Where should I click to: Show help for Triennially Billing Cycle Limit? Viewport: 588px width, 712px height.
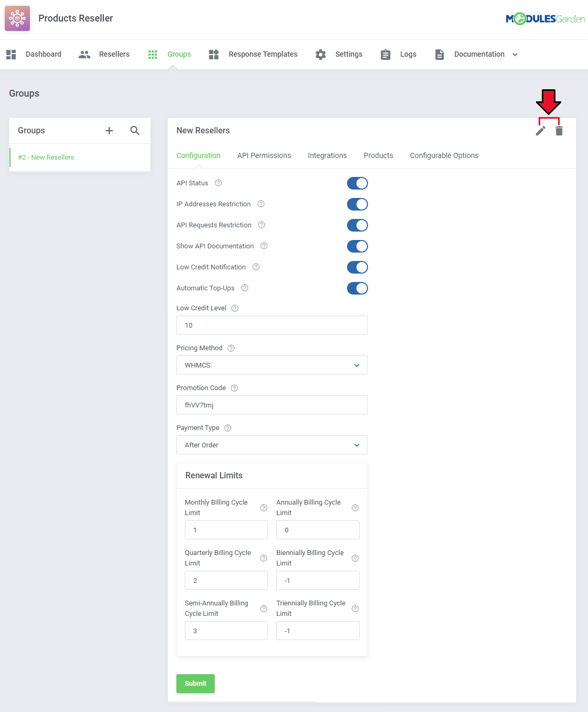(355, 609)
